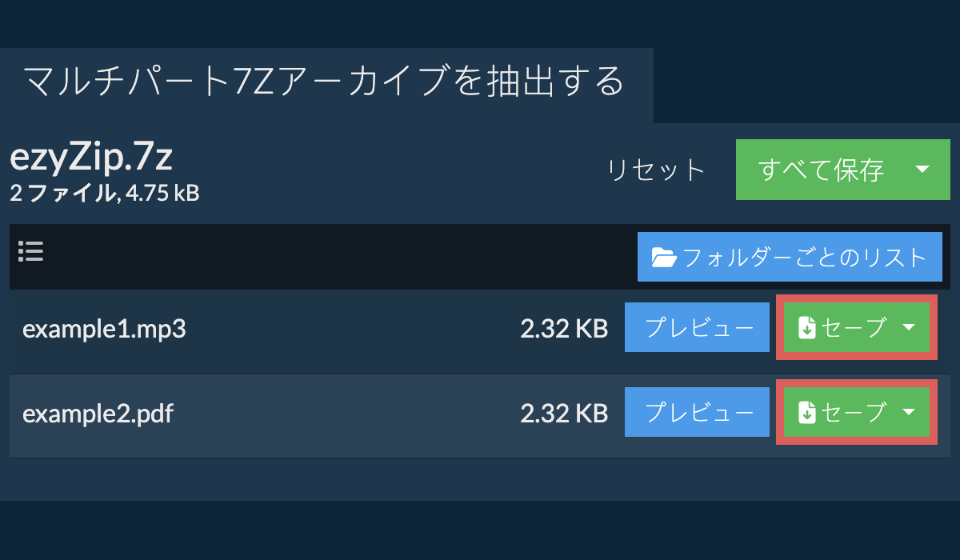
Task: Select the マルチパート7Zアーカイブを抽出する tab
Action: coord(324,82)
